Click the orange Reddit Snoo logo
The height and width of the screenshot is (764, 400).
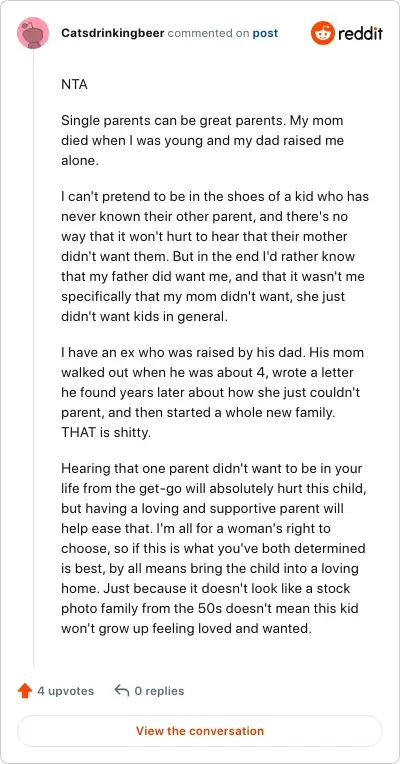point(323,33)
